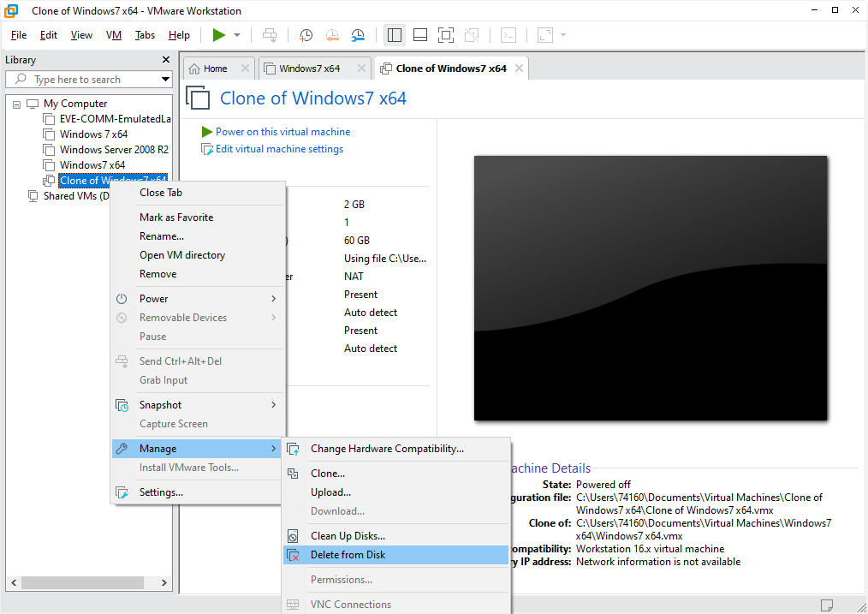Open the Help menu

[179, 35]
